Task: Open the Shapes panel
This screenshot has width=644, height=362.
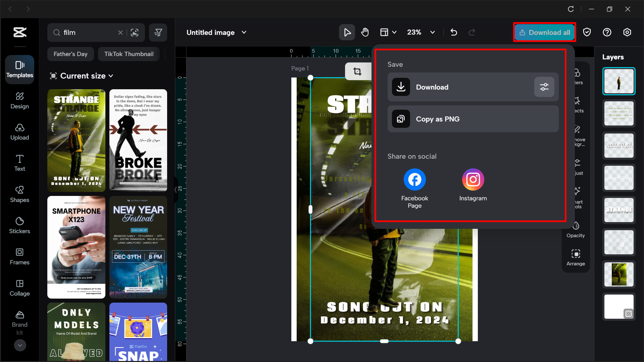Action: pyautogui.click(x=19, y=194)
